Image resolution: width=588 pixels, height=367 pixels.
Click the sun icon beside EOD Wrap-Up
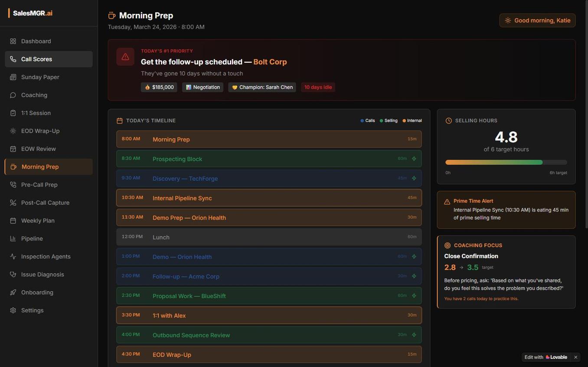coord(13,131)
